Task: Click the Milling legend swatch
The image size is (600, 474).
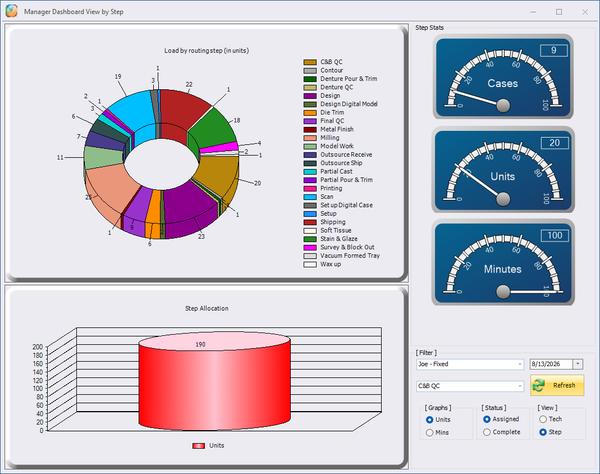Action: [310, 138]
